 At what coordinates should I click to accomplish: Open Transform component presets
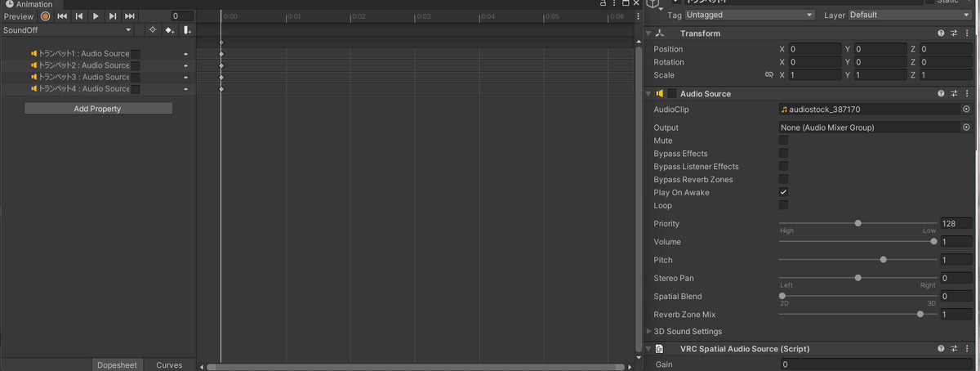tap(954, 34)
